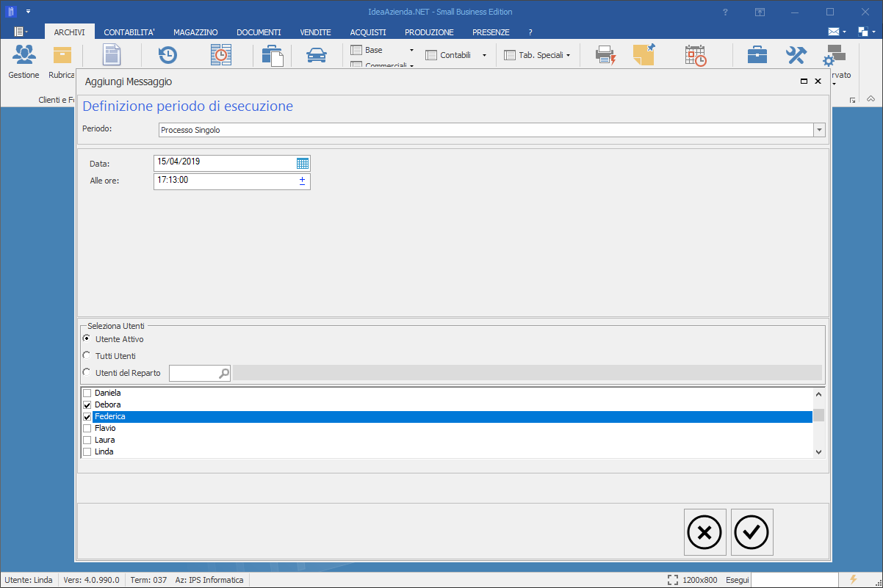Expand the Contabili ribbon dropdown
883x588 pixels.
click(484, 55)
